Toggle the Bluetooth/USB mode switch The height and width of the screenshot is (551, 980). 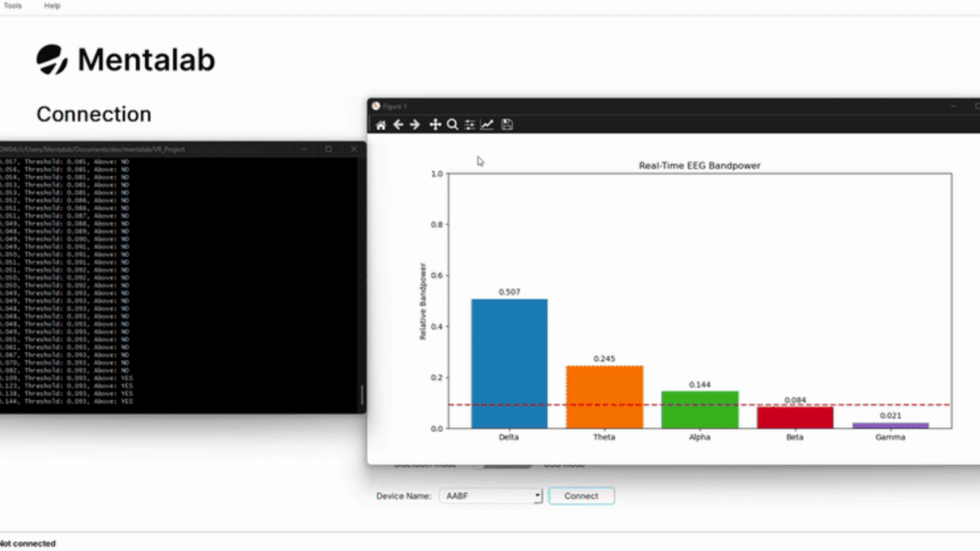coord(504,465)
